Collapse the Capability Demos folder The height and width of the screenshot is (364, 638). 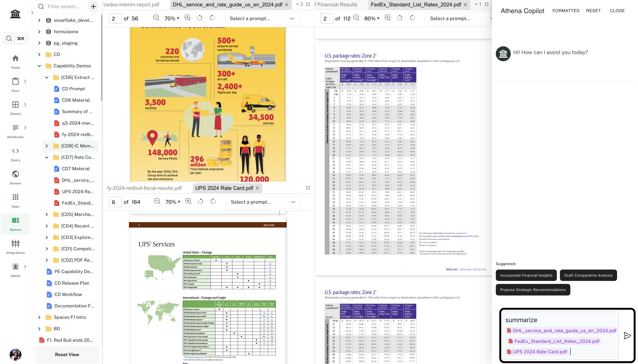coord(39,66)
